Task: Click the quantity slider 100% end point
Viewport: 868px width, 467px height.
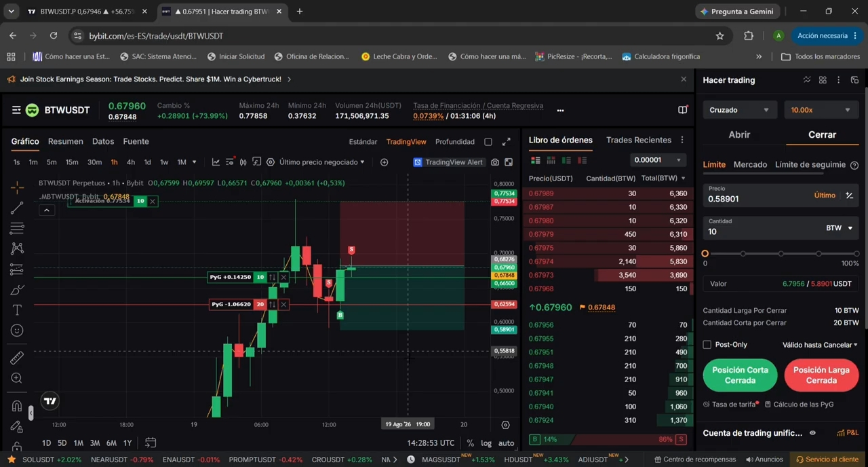Action: (x=856, y=254)
